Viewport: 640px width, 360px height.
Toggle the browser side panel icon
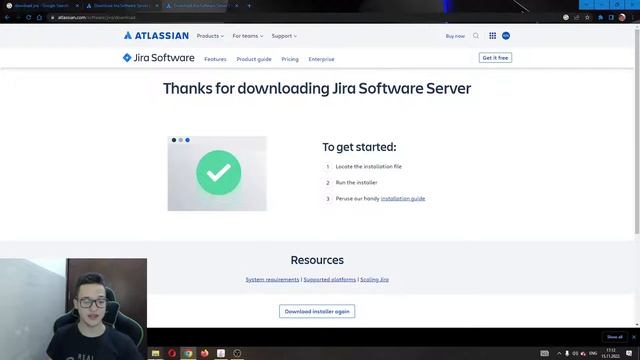[611, 18]
